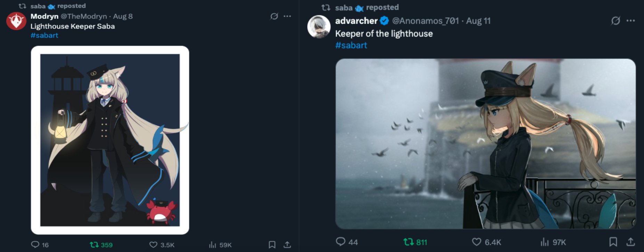Open Grok icon on advarcher's post
644x252 pixels.
click(x=616, y=21)
